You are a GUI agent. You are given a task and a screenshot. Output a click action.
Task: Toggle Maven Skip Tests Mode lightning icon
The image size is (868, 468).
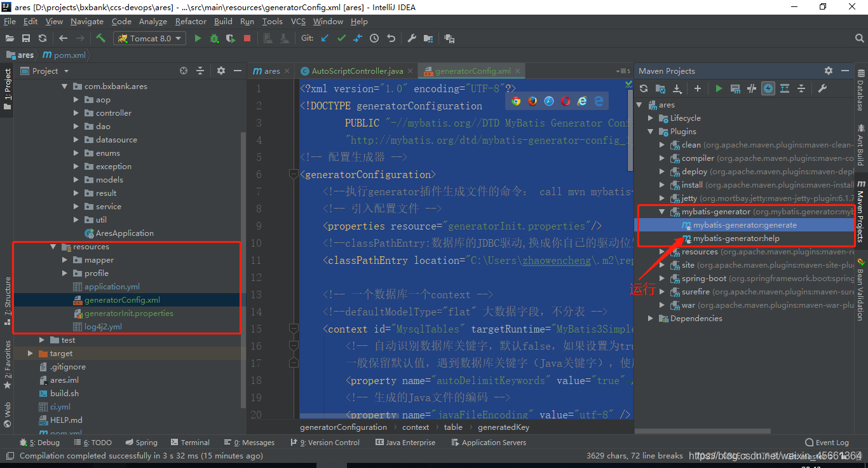coord(768,88)
